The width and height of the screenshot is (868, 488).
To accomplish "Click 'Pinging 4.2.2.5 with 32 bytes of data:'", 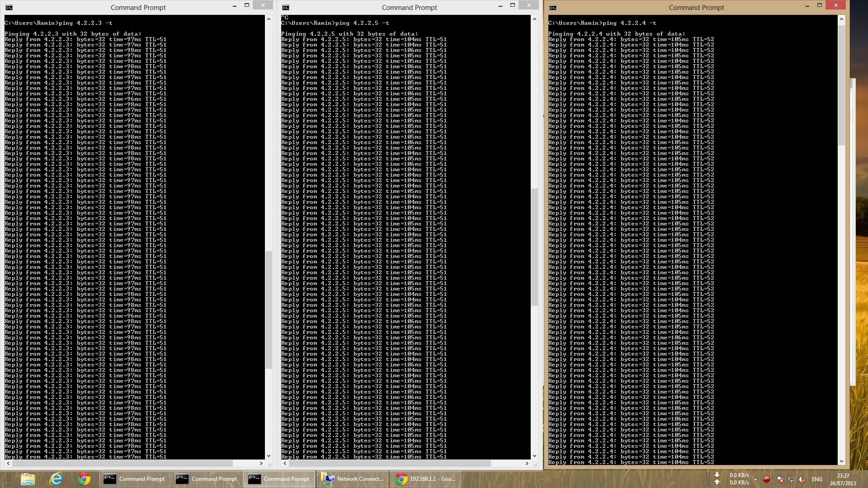I will pos(349,34).
